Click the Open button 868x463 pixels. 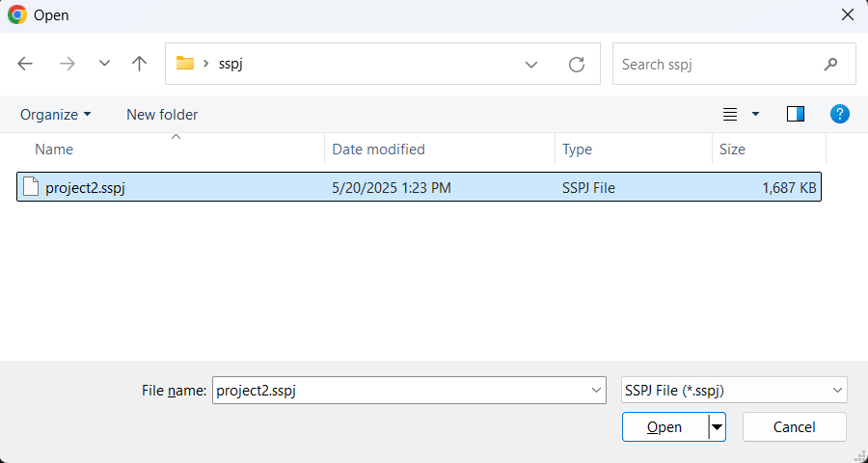click(x=665, y=427)
